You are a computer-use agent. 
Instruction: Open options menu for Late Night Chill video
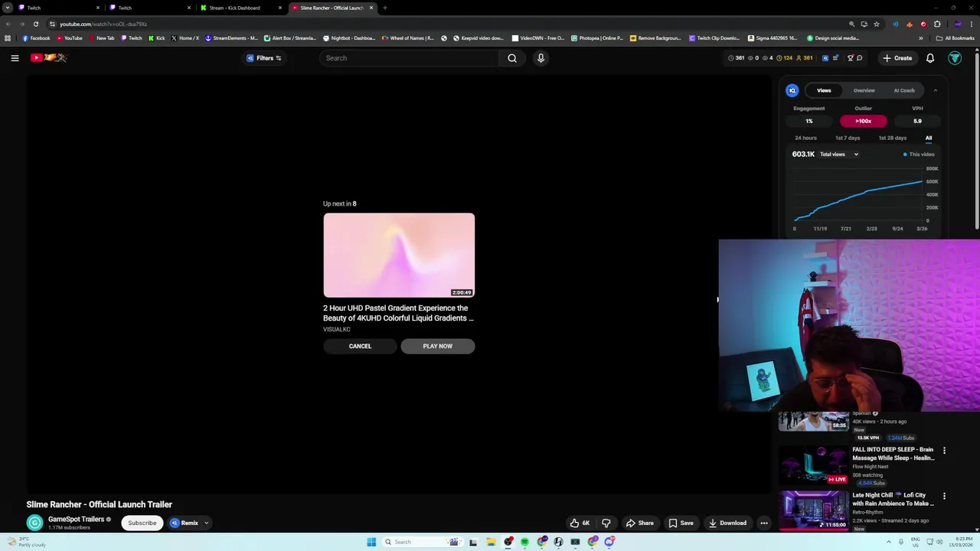[x=944, y=496]
